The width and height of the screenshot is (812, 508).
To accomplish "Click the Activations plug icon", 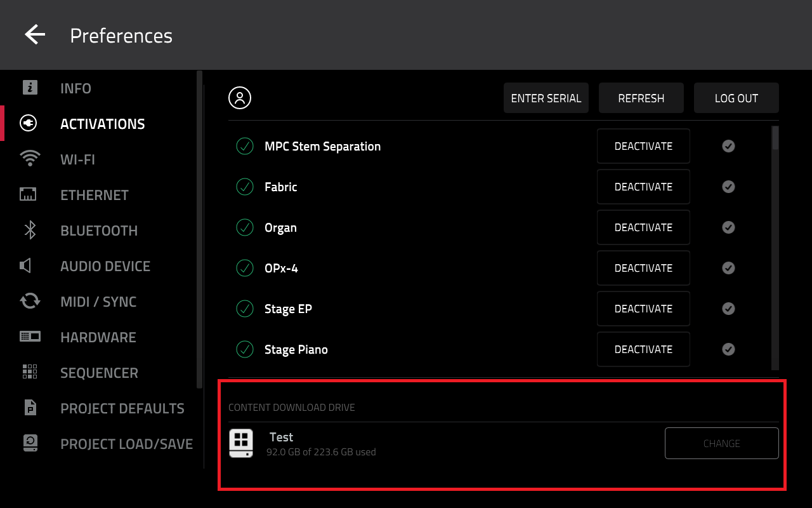I will tap(29, 123).
